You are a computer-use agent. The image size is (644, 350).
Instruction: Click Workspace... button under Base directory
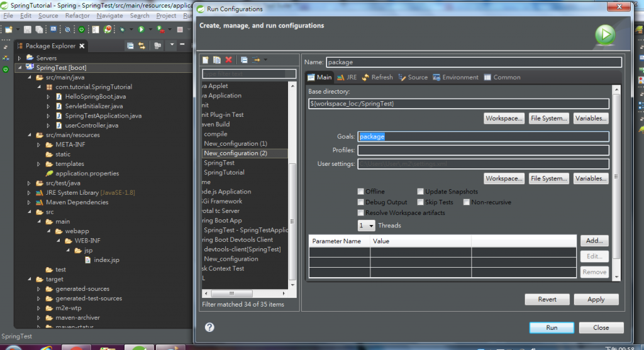point(504,118)
